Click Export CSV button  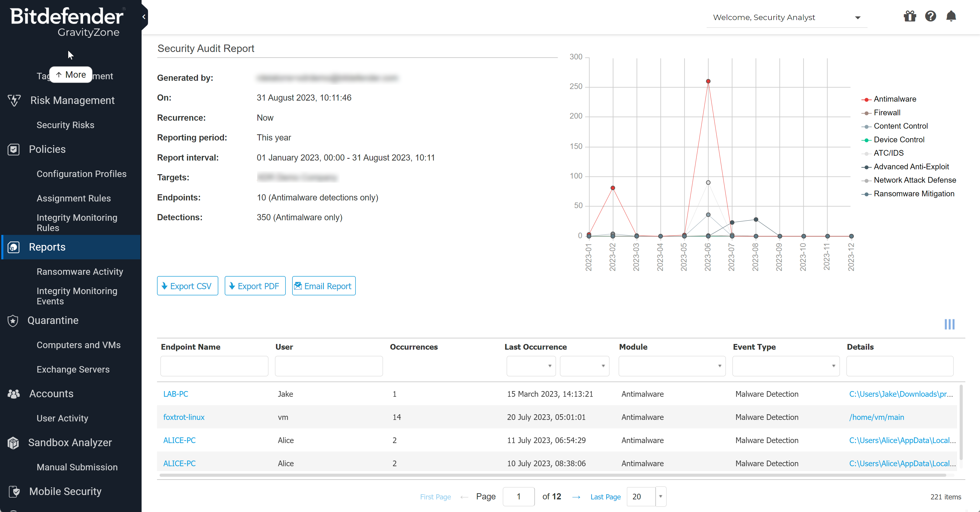pyautogui.click(x=188, y=286)
